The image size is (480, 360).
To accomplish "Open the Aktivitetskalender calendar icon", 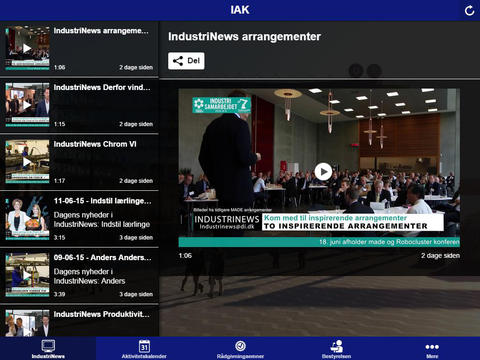I will tap(144, 346).
